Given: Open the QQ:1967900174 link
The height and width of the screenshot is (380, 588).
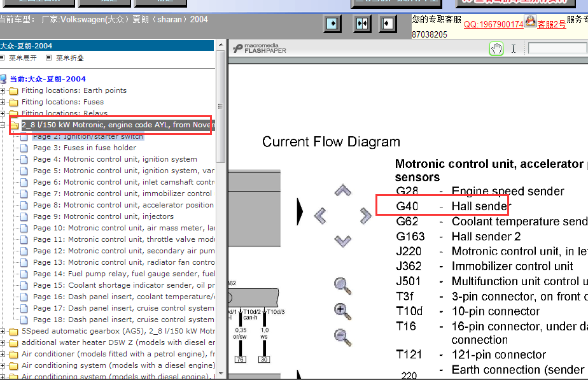Looking at the screenshot, I should [494, 24].
